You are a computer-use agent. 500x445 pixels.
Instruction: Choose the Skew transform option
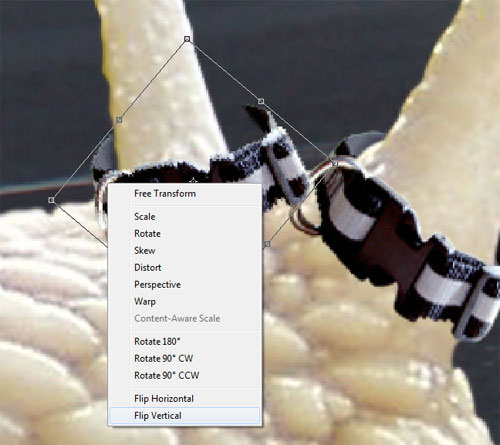point(184,251)
